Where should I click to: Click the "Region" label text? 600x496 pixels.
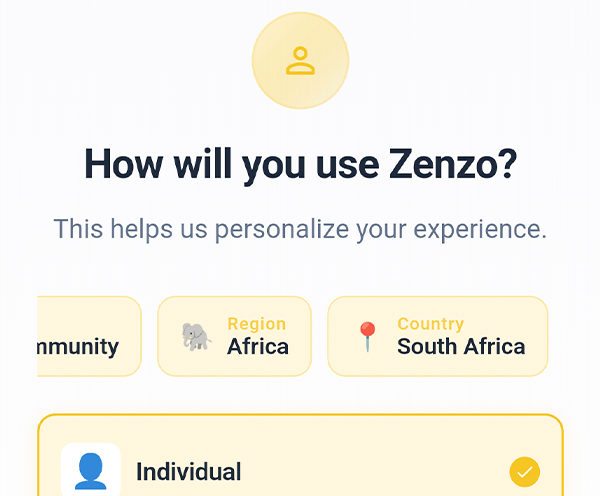(256, 324)
